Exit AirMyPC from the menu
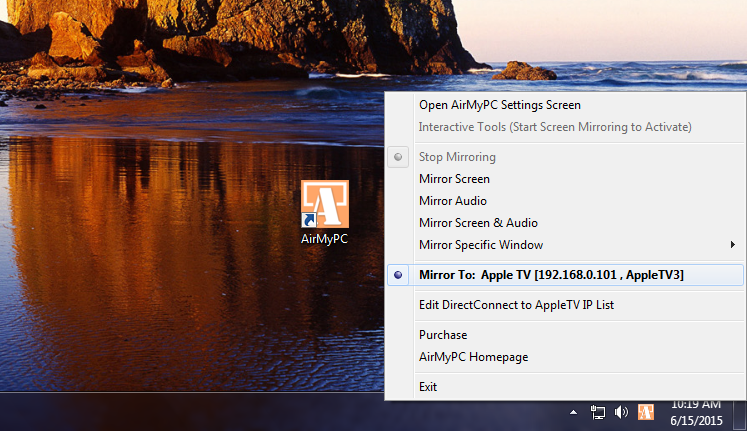This screenshot has height=431, width=747. tap(565, 387)
